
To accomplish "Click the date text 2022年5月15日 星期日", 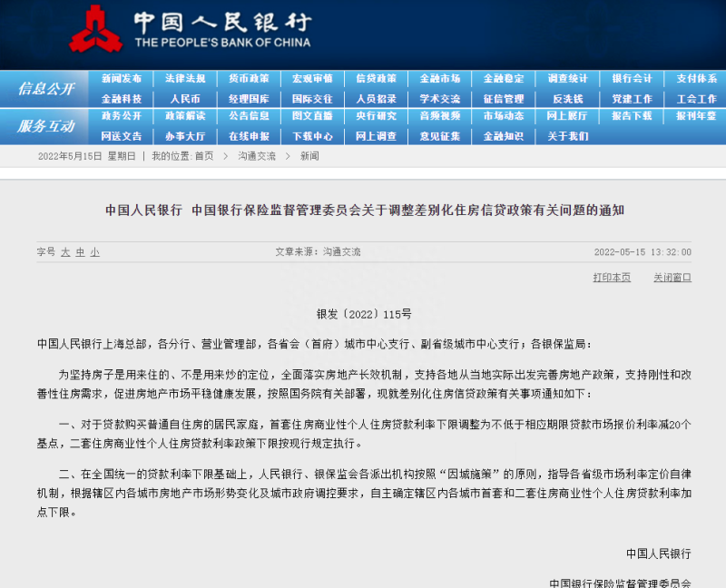I will [x=86, y=156].
